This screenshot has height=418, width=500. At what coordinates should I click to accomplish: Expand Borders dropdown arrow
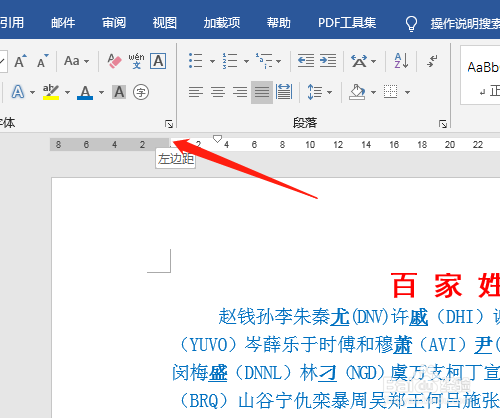coord(407,92)
